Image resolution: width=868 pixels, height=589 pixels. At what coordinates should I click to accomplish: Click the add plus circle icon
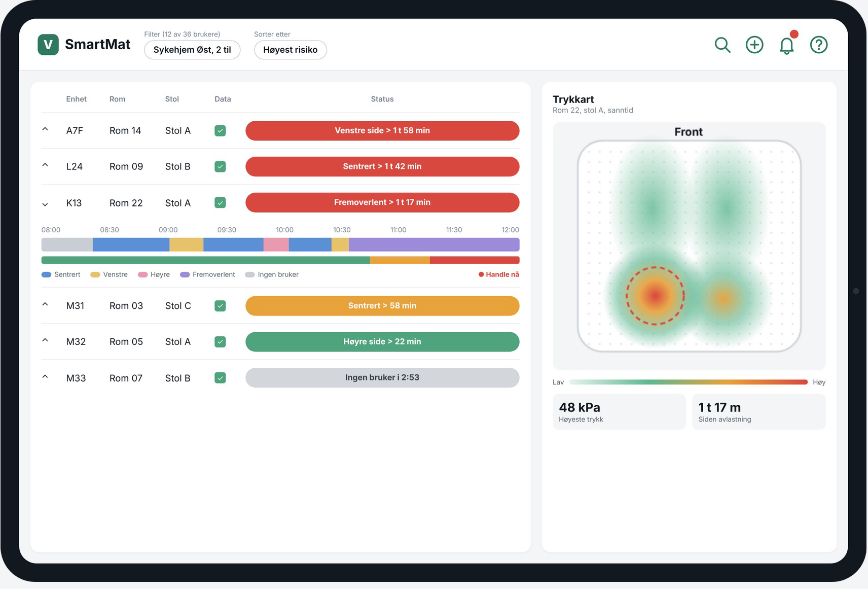[754, 45]
